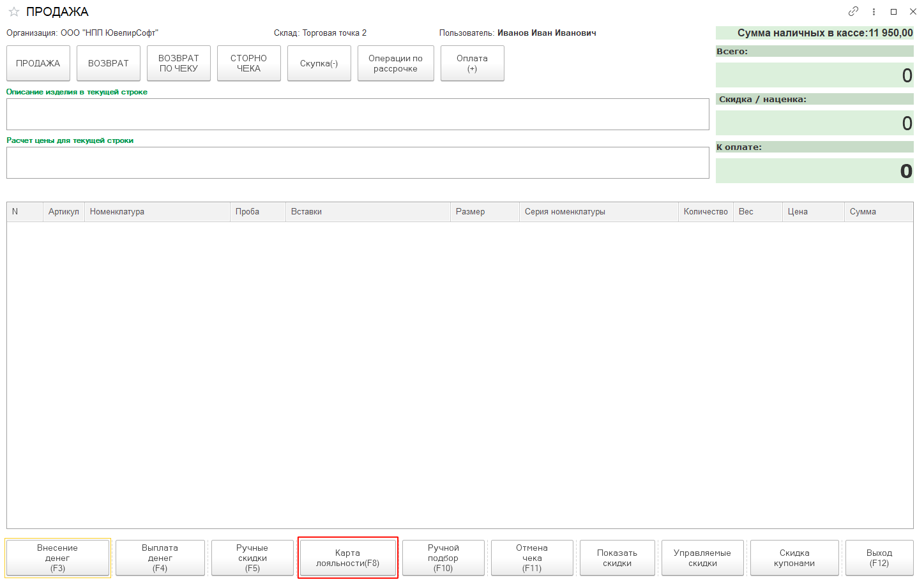Click the СТОРНО ЧЕКА button

(x=249, y=63)
